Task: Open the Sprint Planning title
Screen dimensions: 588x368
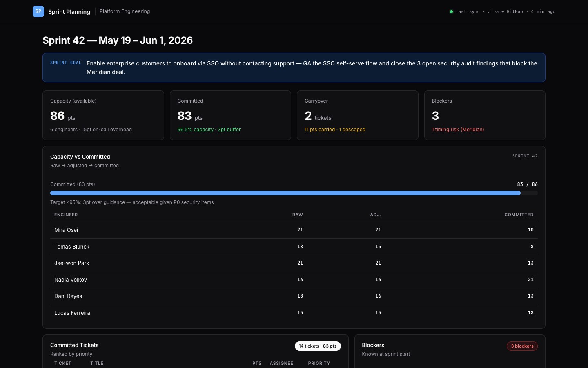Action: point(69,12)
